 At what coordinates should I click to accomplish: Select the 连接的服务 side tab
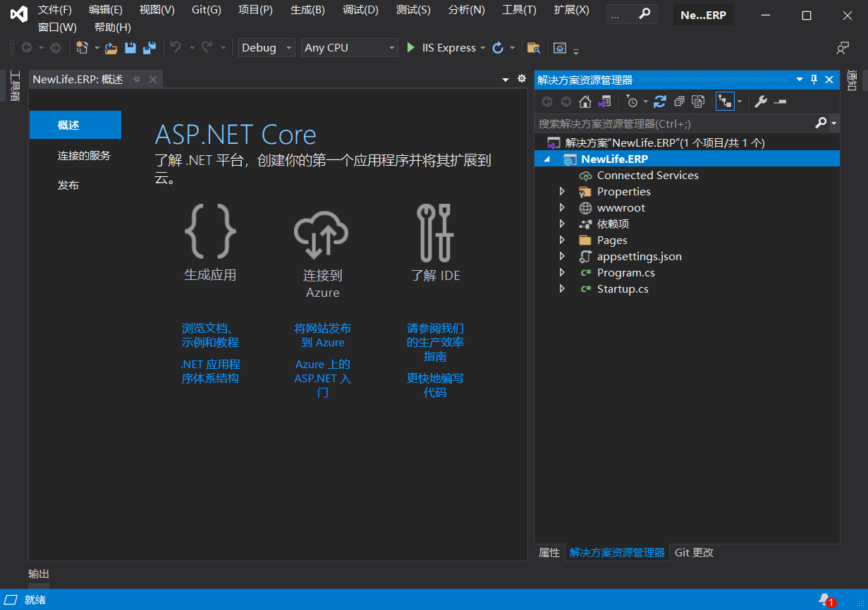(x=84, y=156)
